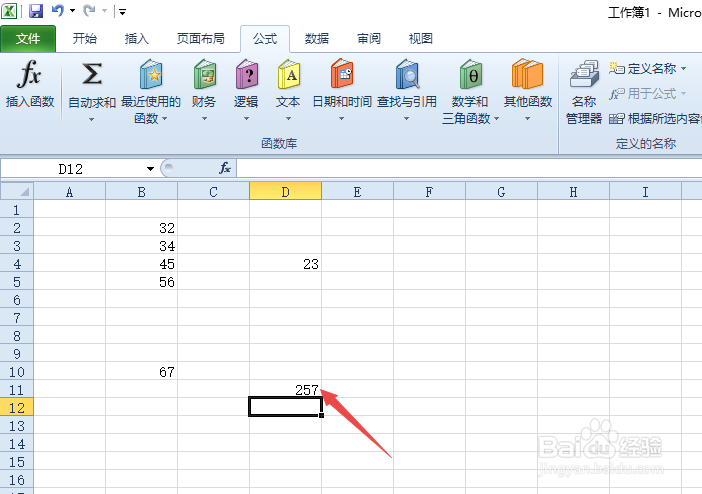
Task: Open the Name Box dropdown arrow
Action: click(150, 169)
